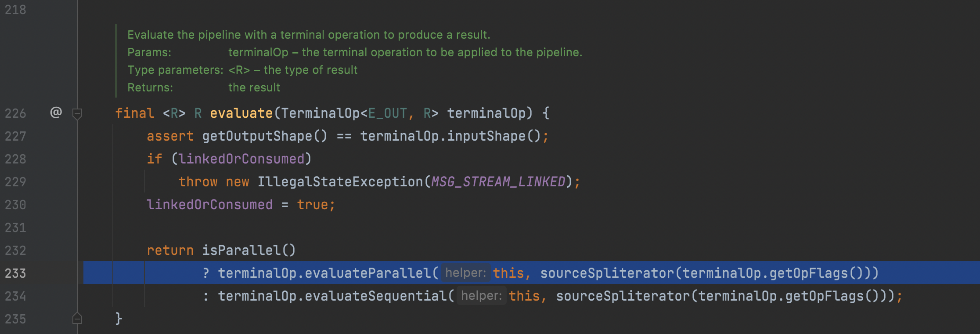Click the "helper:" inlay hint on line 234

point(481,296)
